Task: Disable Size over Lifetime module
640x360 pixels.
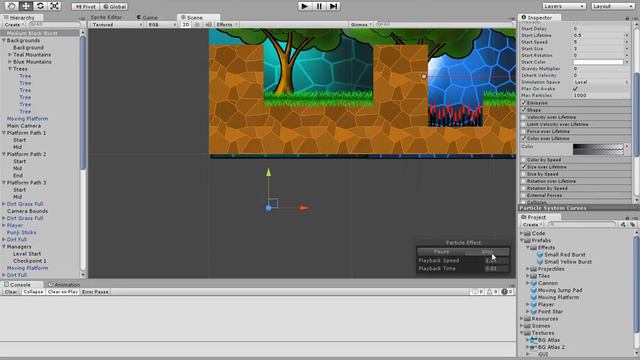Action: pos(524,167)
